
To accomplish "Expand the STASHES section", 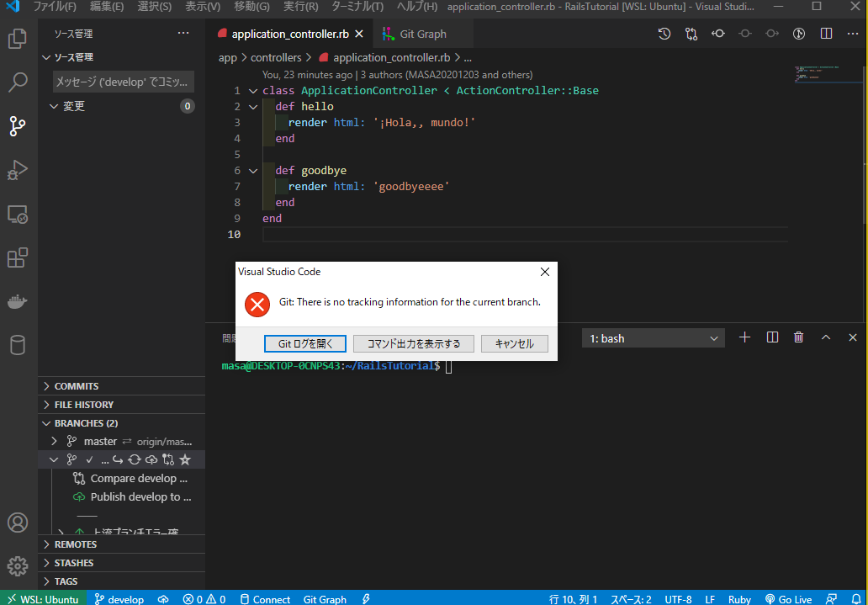I will 122,563.
